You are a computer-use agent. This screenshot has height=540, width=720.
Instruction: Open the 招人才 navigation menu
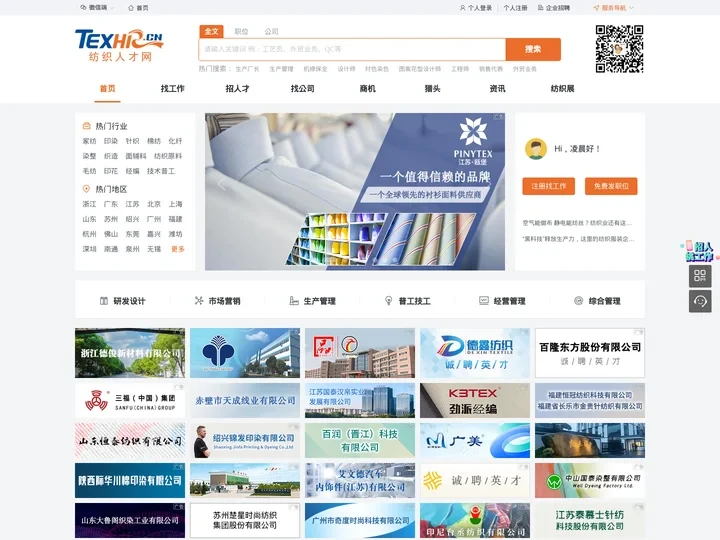click(x=237, y=89)
